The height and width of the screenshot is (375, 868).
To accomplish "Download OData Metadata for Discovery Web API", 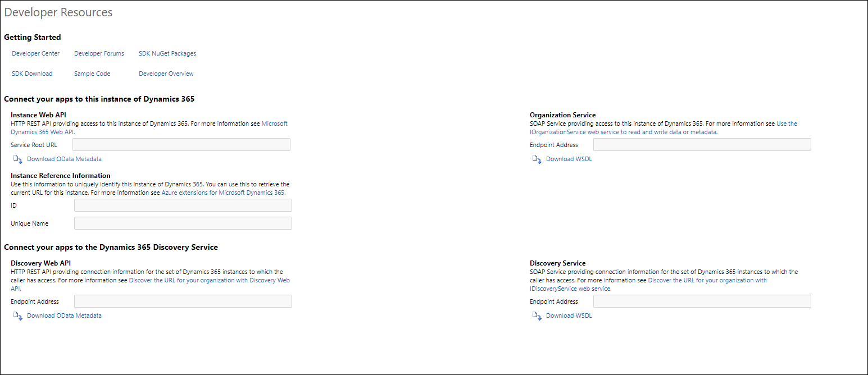I will [64, 315].
